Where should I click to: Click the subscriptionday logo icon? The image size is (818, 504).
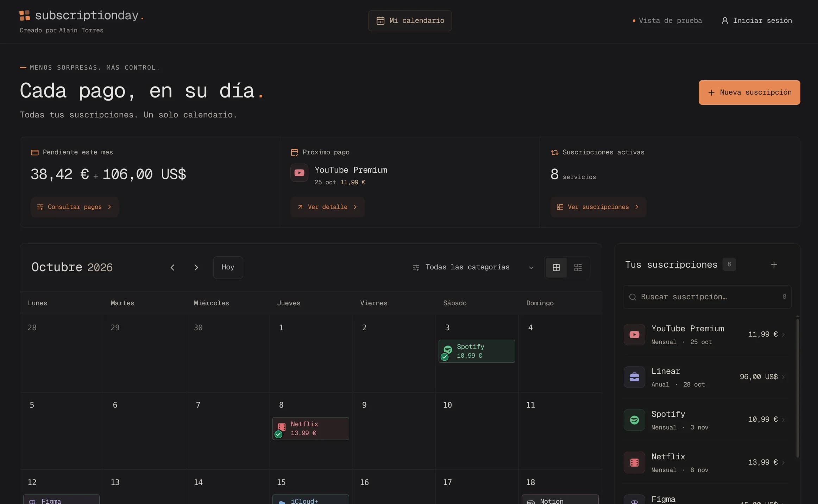[25, 15]
